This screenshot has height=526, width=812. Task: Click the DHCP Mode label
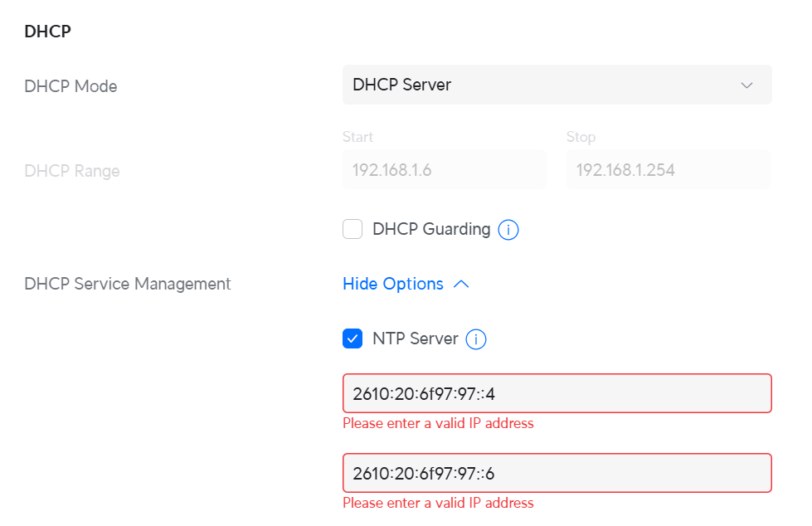(71, 86)
